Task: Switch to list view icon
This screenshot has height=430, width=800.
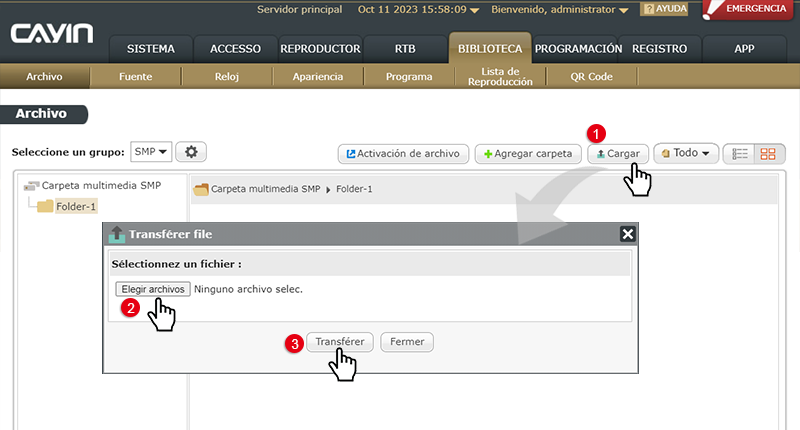Action: 740,154
